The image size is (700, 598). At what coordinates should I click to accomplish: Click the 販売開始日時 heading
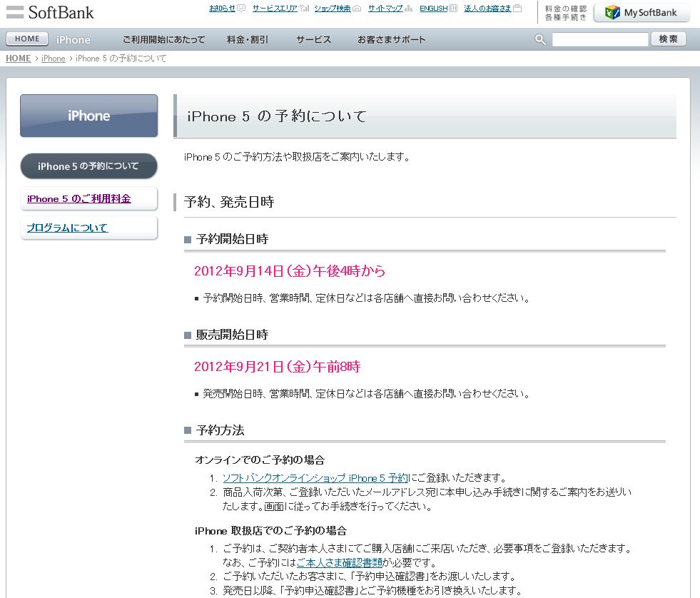[232, 335]
